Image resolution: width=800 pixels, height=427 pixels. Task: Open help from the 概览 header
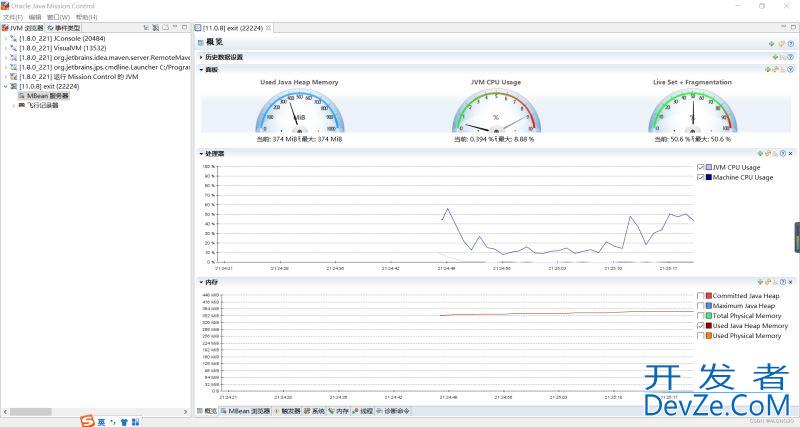click(x=791, y=43)
